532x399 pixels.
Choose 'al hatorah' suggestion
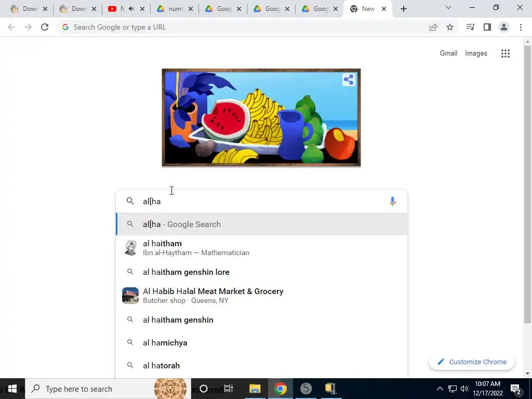[x=262, y=366]
